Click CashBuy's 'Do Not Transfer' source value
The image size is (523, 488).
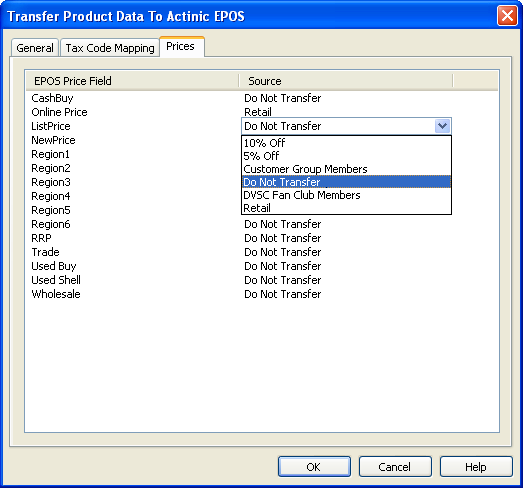coord(283,98)
